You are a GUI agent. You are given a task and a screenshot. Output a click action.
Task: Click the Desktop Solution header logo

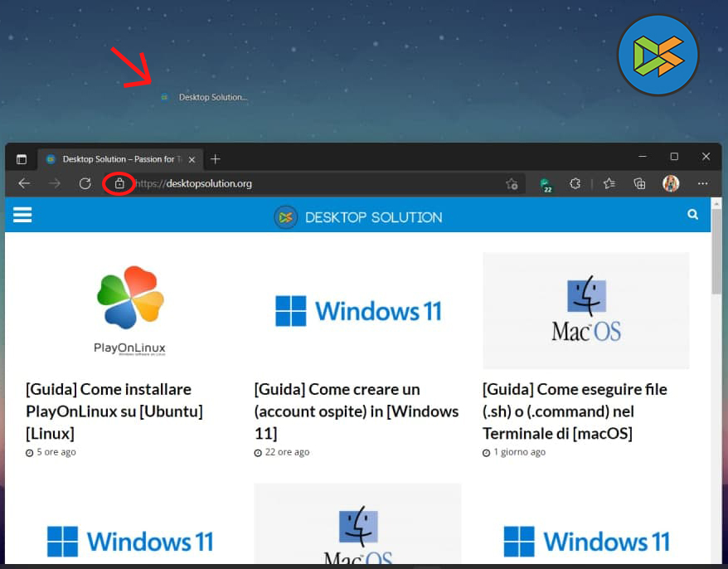tap(358, 217)
